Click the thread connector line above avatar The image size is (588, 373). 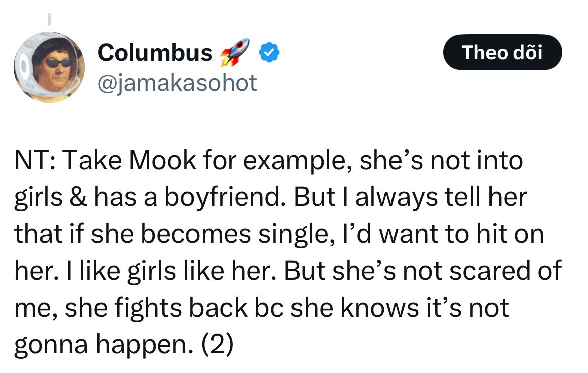[x=49, y=19]
